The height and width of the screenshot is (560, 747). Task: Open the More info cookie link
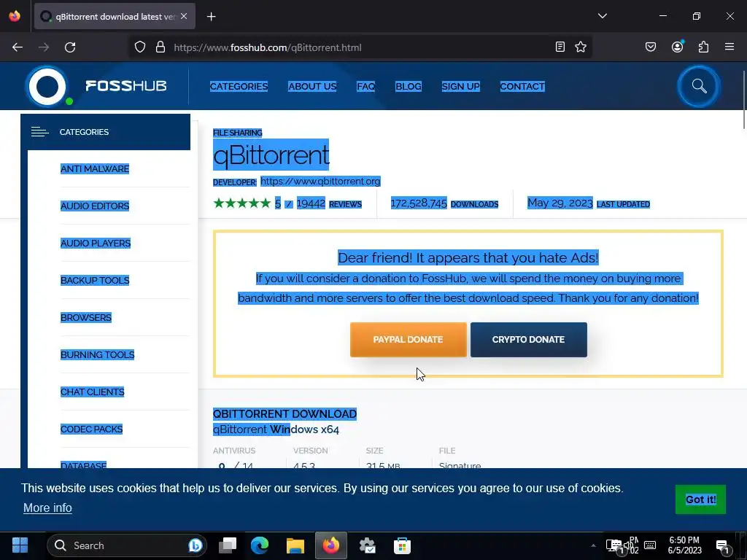pos(47,507)
